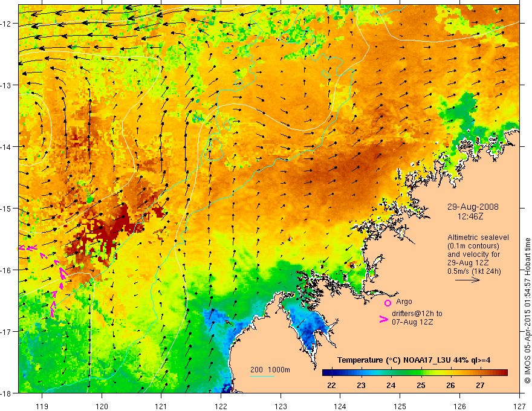Click the 'Argo' legend label
This screenshot has width=532, height=411.
(x=404, y=302)
